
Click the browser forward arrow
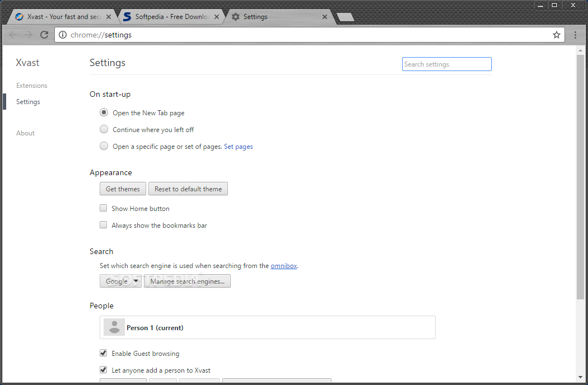click(29, 35)
